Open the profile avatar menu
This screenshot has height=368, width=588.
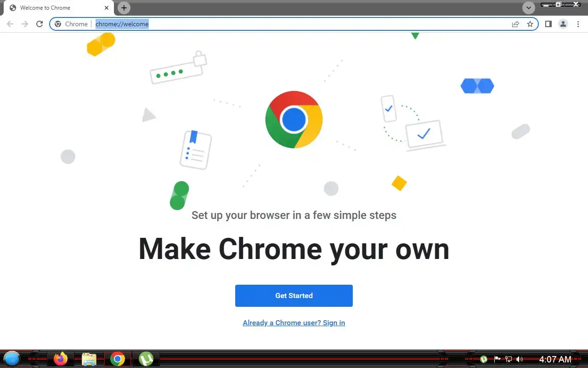[563, 24]
